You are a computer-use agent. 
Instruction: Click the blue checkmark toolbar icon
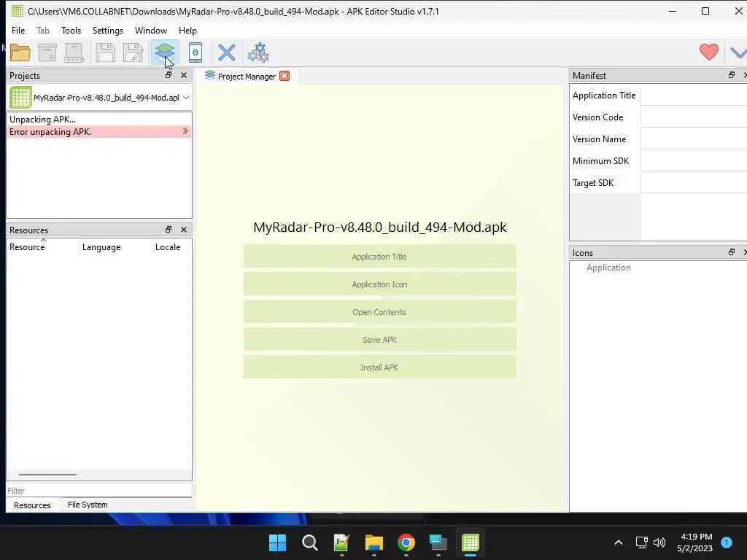pyautogui.click(x=739, y=52)
